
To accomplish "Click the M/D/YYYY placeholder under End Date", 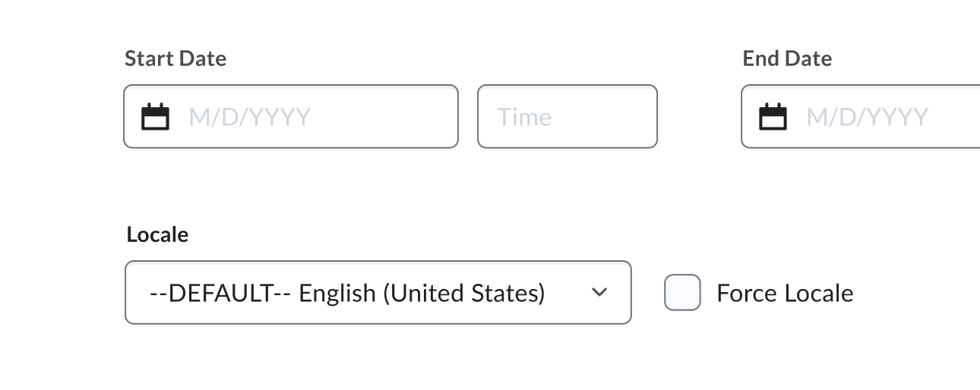I will coord(868,117).
